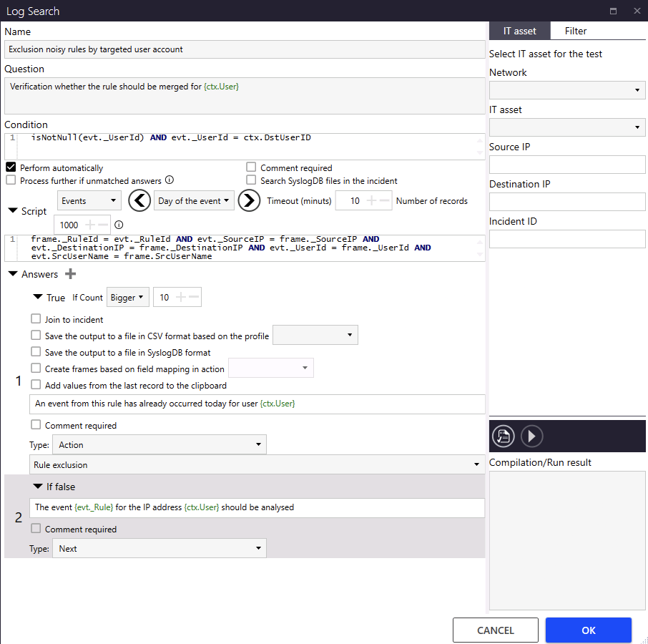
Task: Check Join to incident option
Action: coord(36,318)
